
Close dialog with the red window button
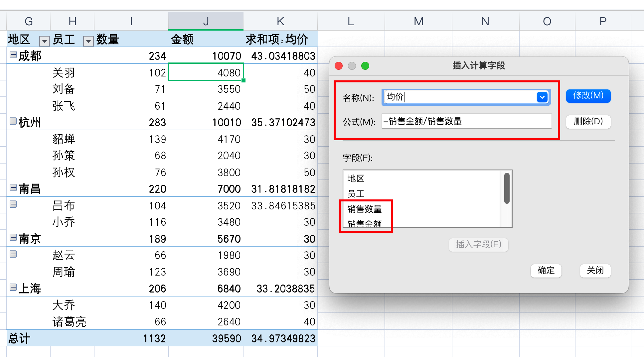tap(339, 66)
